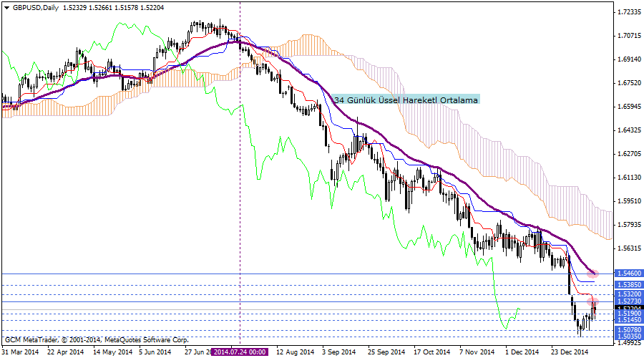Click the 31 Mar 2014 date label
Viewport: 644px width, 358px height.
[20, 352]
